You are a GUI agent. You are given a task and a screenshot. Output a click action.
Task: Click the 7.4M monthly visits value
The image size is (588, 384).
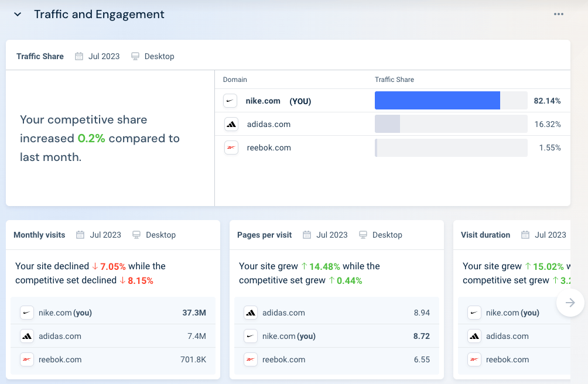(197, 336)
